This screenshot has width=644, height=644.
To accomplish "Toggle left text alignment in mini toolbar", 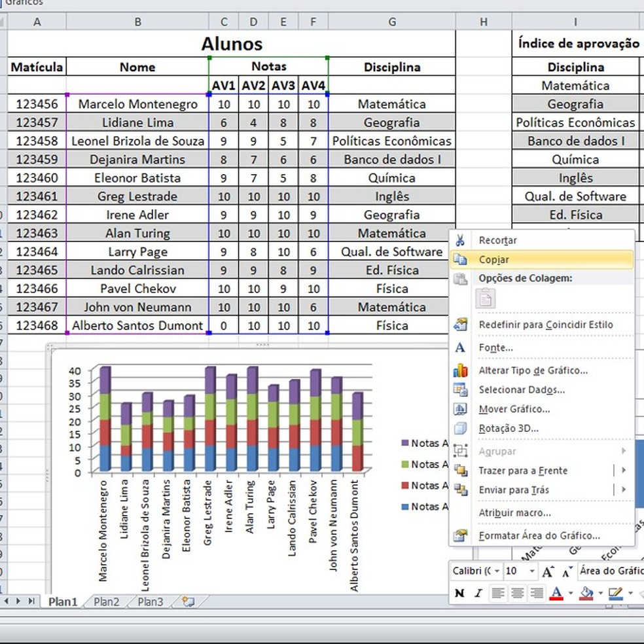I will click(x=498, y=593).
